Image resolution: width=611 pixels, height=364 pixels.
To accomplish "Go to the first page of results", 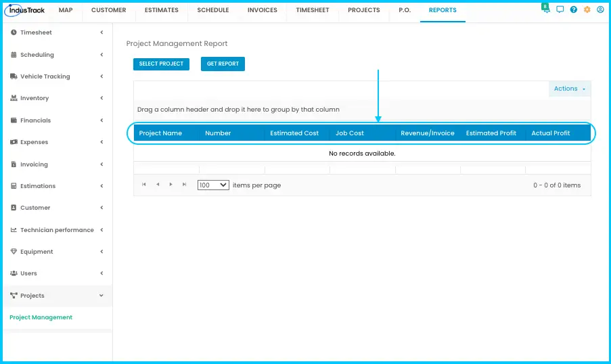I will (x=144, y=185).
